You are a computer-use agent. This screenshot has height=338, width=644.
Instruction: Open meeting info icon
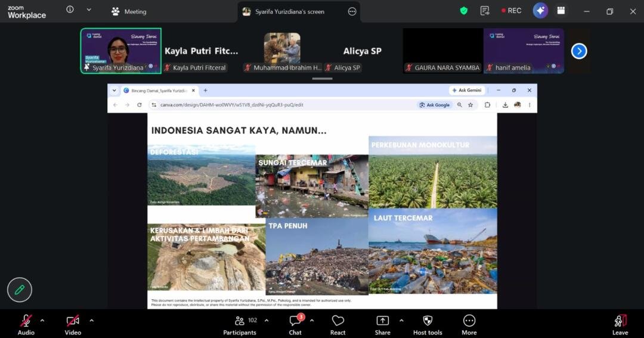tap(70, 10)
